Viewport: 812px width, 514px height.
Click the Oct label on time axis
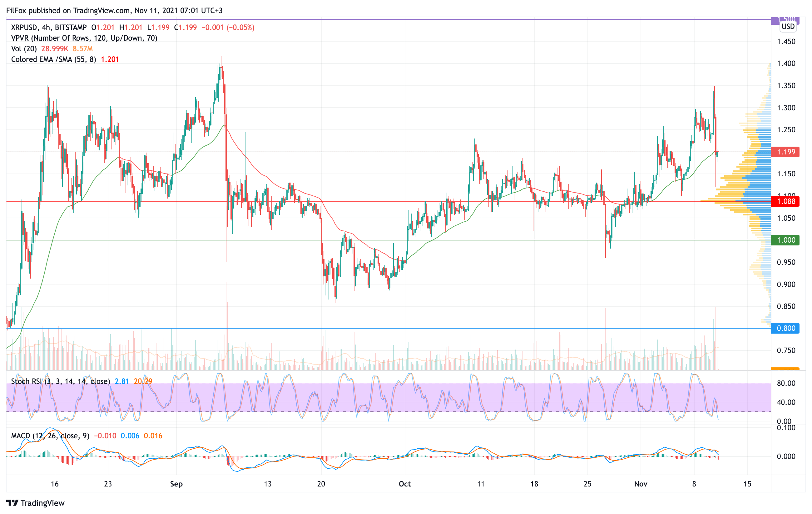click(x=405, y=484)
